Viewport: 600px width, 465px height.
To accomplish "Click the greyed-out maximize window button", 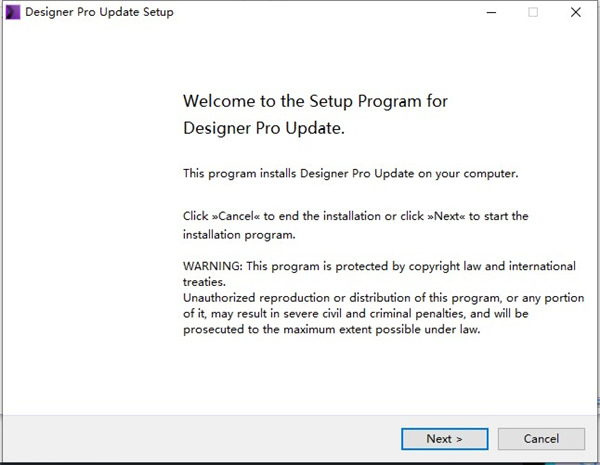I will 533,12.
